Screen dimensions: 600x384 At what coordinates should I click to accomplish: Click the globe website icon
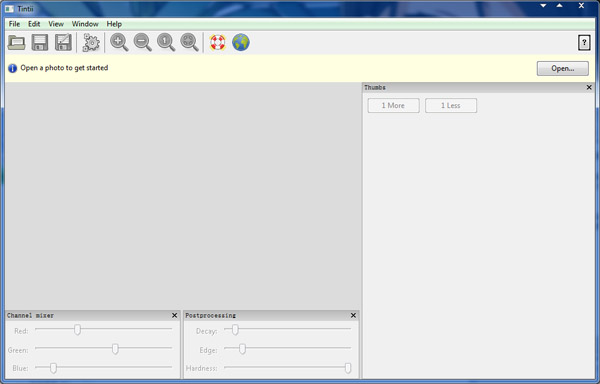pyautogui.click(x=241, y=42)
